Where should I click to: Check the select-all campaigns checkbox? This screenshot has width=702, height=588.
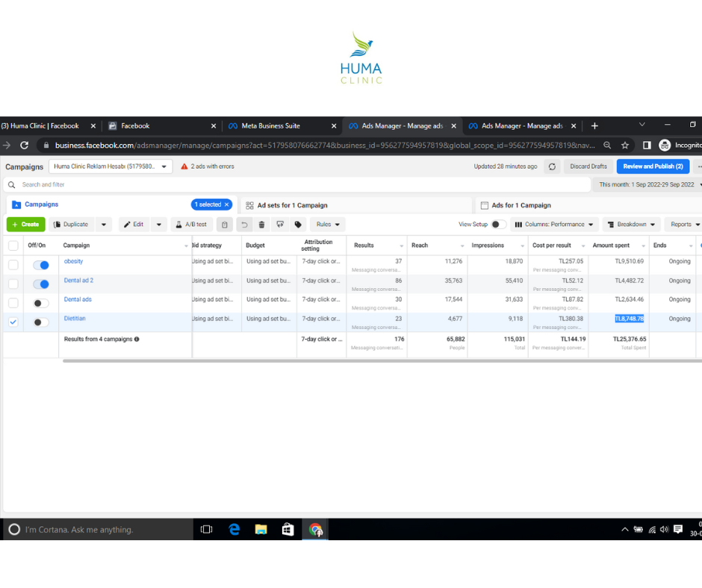(x=13, y=245)
